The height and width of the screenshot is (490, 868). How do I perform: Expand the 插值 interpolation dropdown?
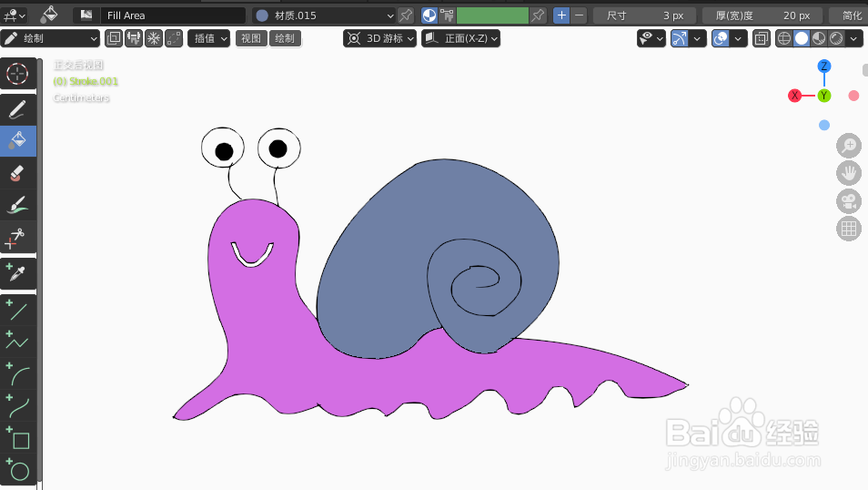208,38
